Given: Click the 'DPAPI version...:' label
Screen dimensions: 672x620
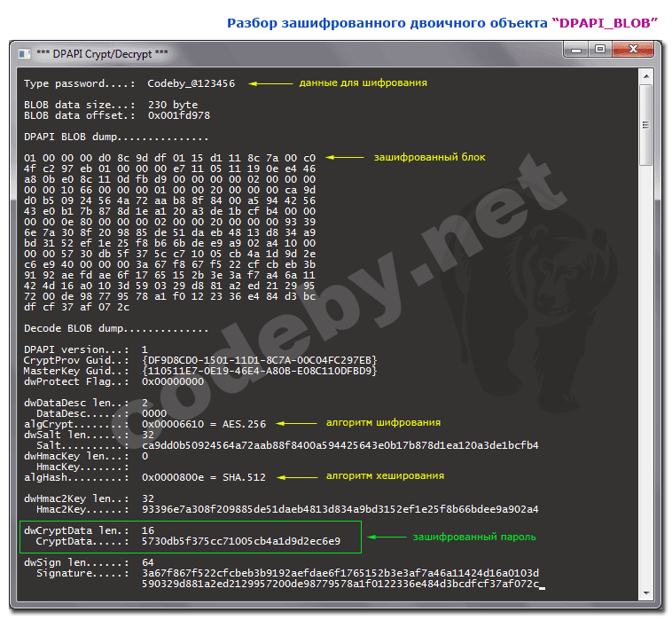Looking at the screenshot, I should point(76,349).
